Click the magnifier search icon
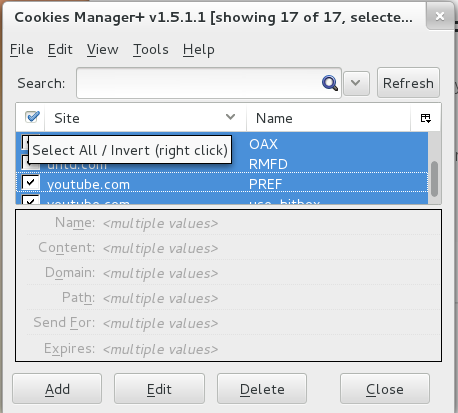Image resolution: width=458 pixels, height=413 pixels. (x=330, y=83)
